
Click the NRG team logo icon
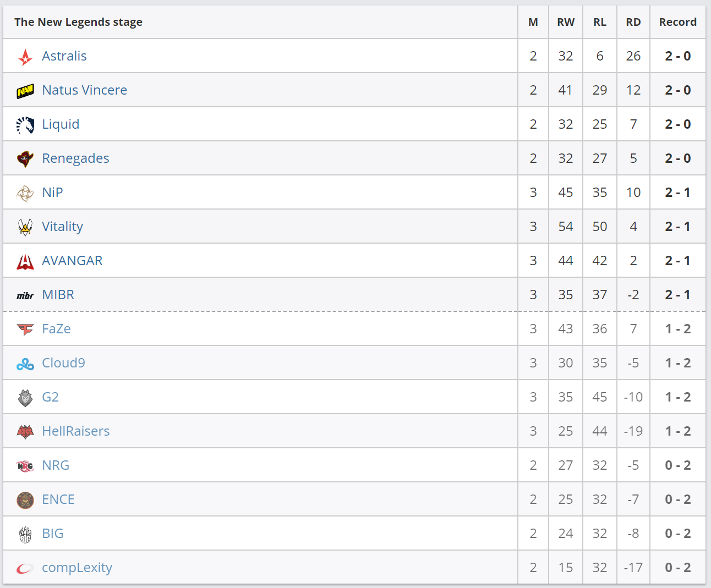25,466
